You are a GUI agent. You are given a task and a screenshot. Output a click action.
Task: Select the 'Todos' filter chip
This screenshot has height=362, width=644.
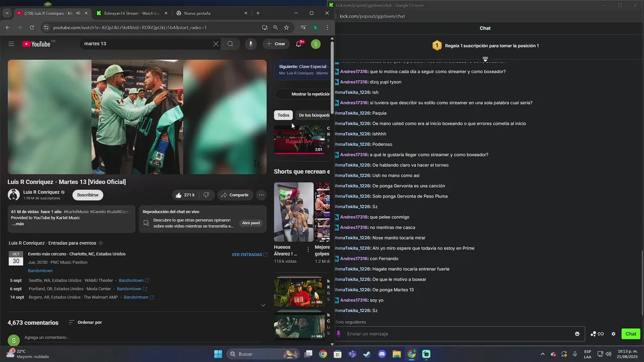click(283, 115)
